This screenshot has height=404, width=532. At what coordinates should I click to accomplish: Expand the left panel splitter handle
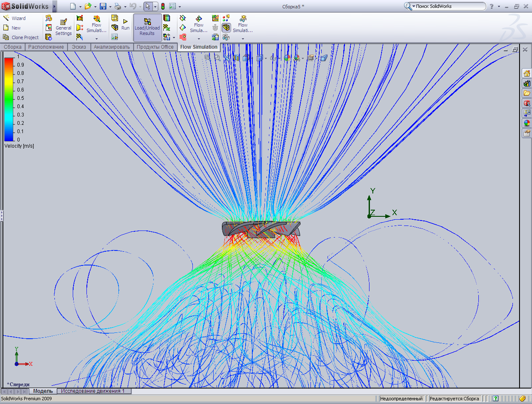1,216
